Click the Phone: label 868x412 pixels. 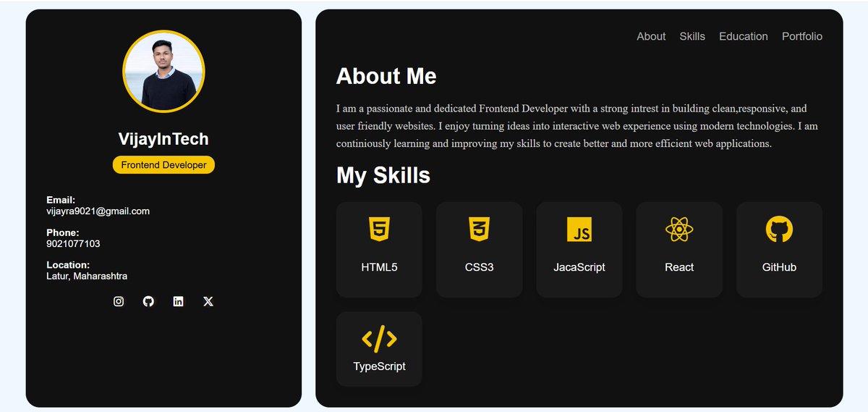pyautogui.click(x=62, y=232)
